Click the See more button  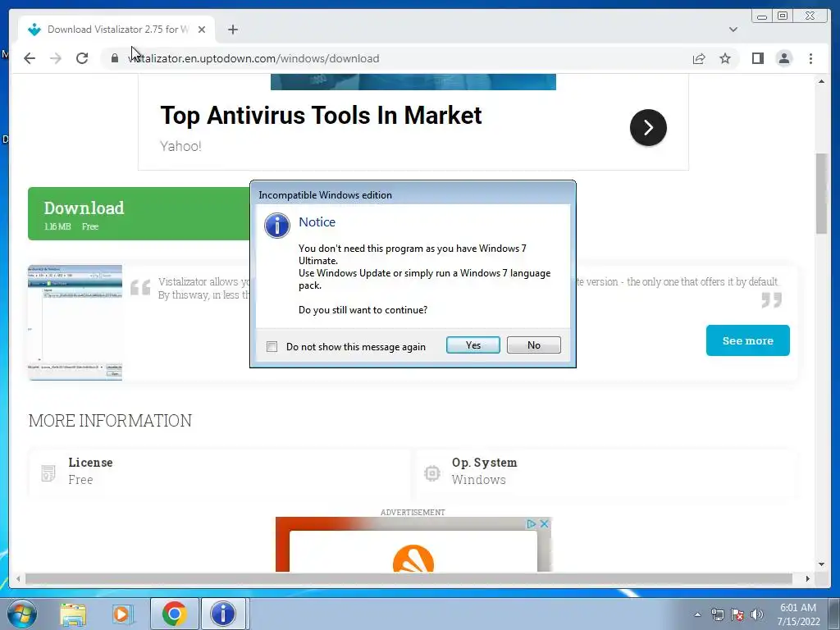747,340
